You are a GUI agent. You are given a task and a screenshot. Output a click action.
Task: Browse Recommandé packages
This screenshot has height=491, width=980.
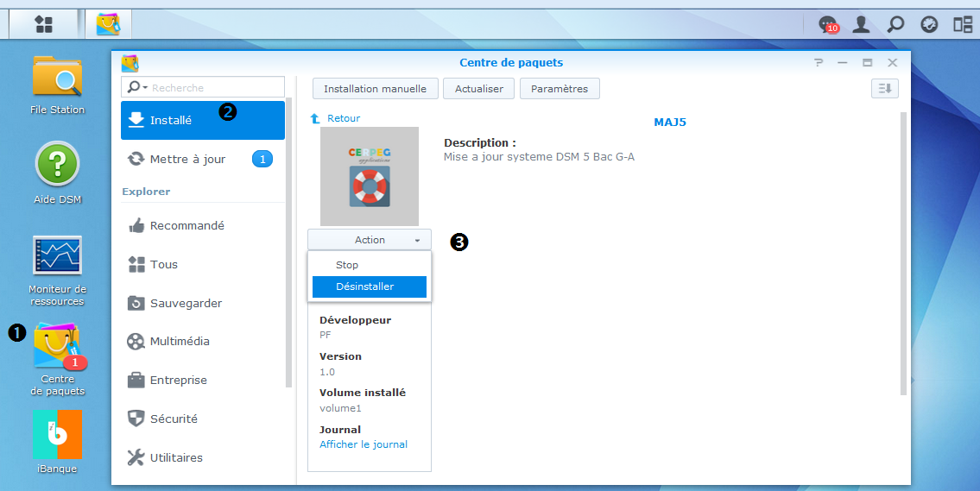[203, 225]
